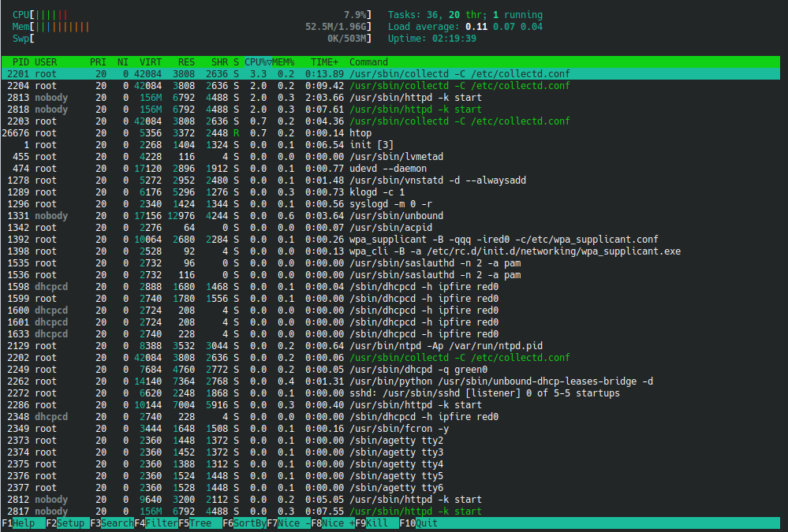Select saslauthd process row PID 1535

pos(390,262)
